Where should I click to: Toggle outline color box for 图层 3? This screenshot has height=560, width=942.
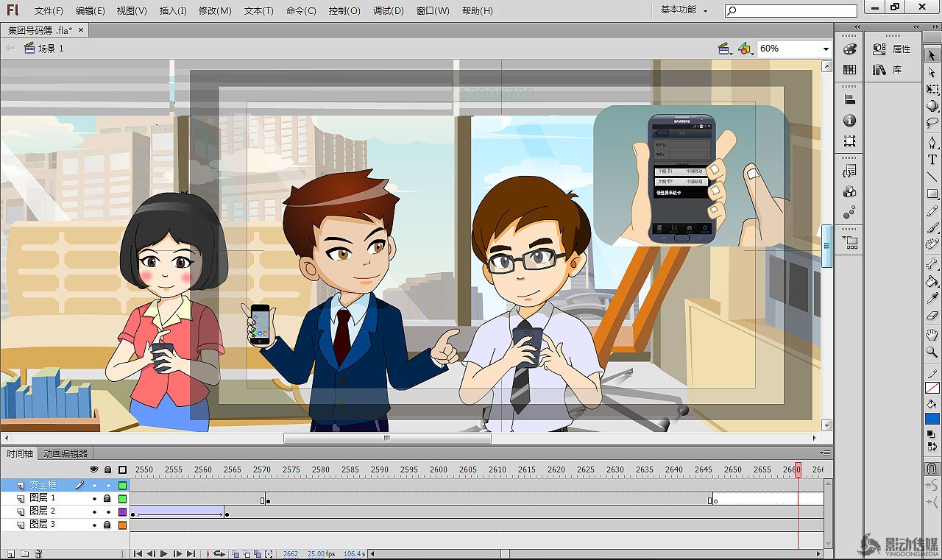122,525
